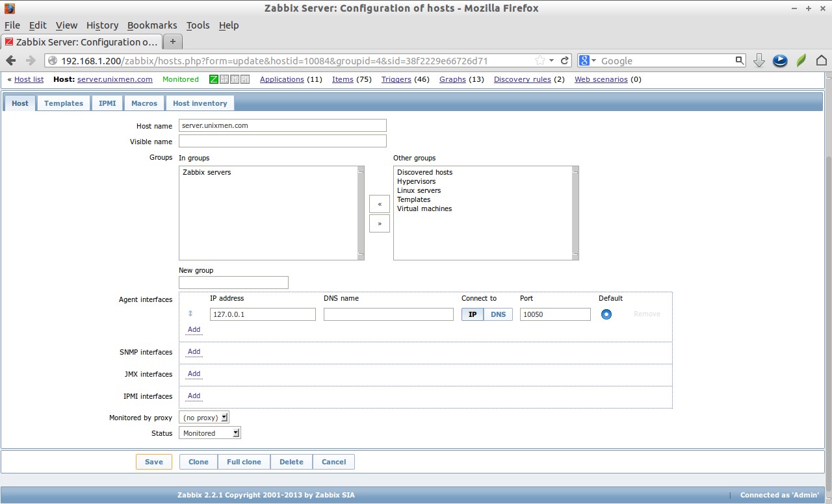Open the View menu
The width and height of the screenshot is (832, 504).
point(66,25)
